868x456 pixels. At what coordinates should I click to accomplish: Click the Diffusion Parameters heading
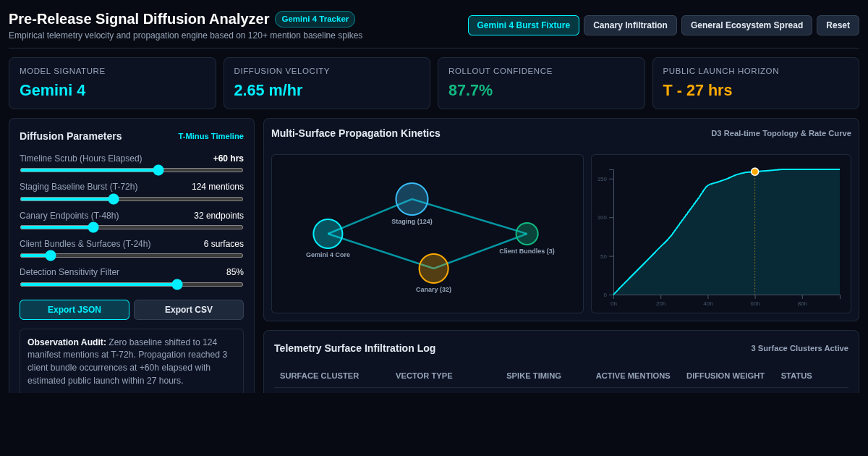click(x=71, y=136)
